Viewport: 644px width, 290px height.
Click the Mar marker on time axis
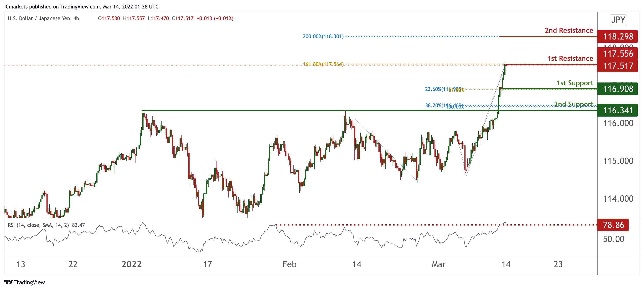439,264
